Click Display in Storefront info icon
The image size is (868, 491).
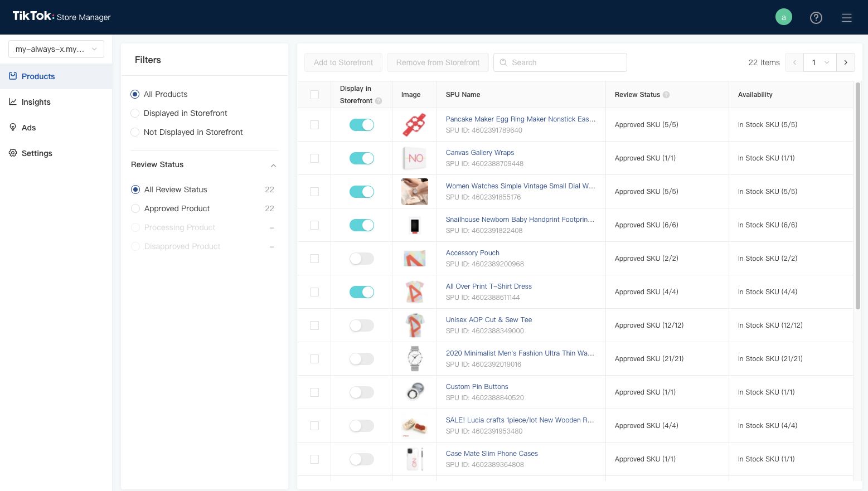pyautogui.click(x=379, y=101)
